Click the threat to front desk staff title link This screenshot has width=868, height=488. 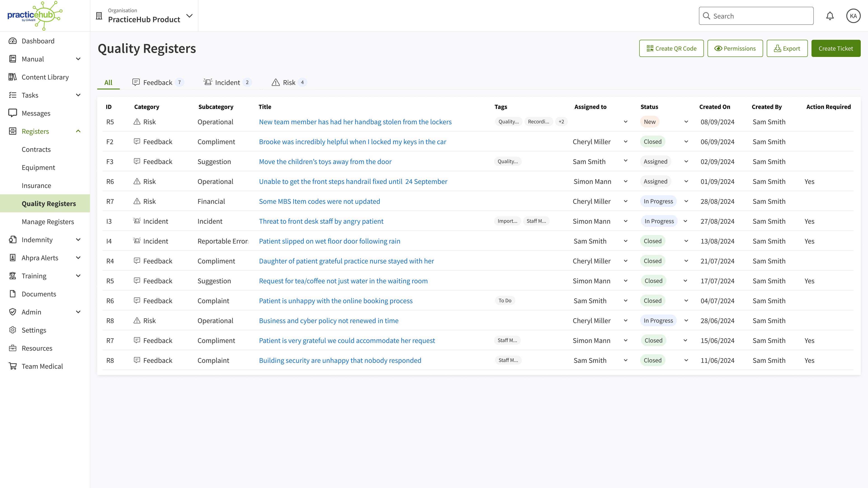(321, 221)
